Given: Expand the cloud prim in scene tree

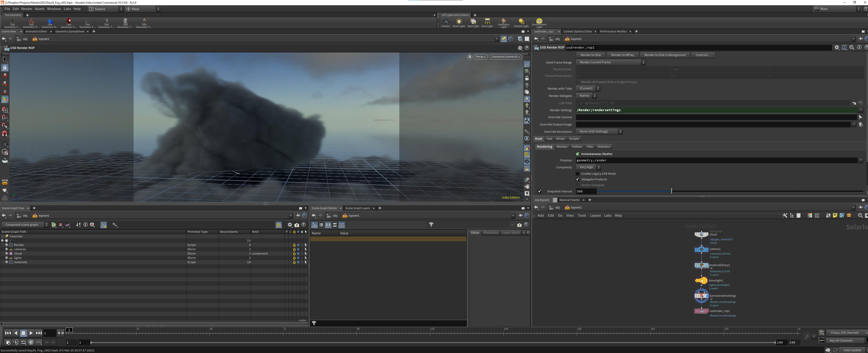Looking at the screenshot, I should [x=6, y=254].
